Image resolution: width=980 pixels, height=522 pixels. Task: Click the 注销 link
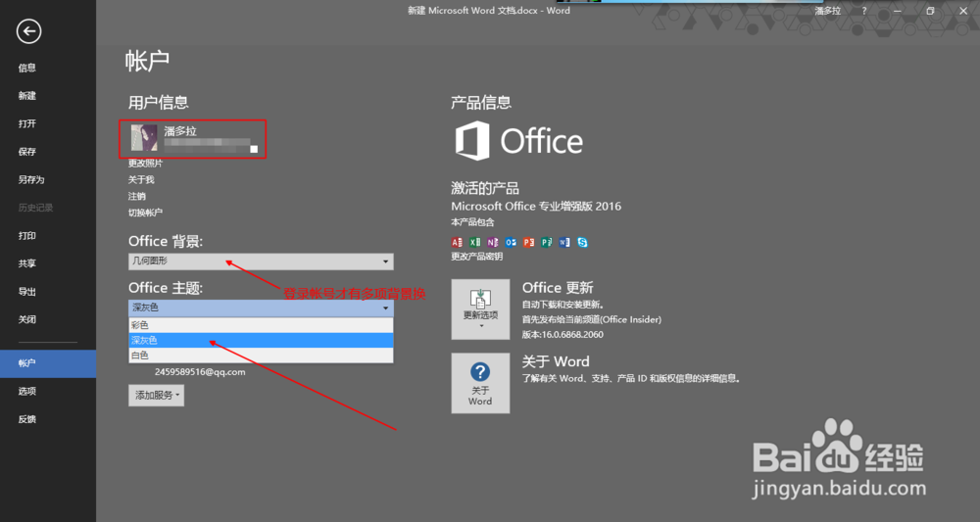pos(137,196)
